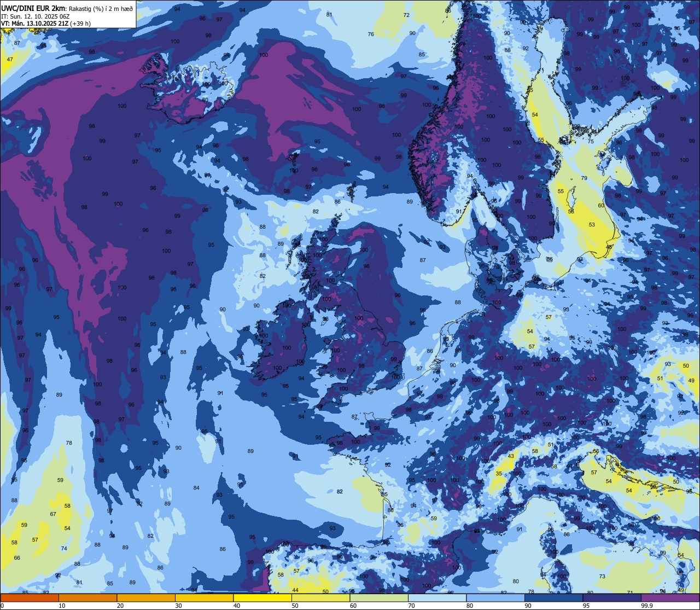The height and width of the screenshot is (610, 700).
Task: Click the legend swatch between 50 and 60
Action: 320,597
